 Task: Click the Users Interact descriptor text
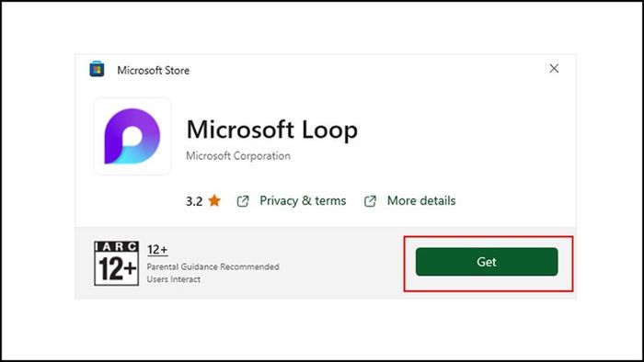click(x=174, y=279)
